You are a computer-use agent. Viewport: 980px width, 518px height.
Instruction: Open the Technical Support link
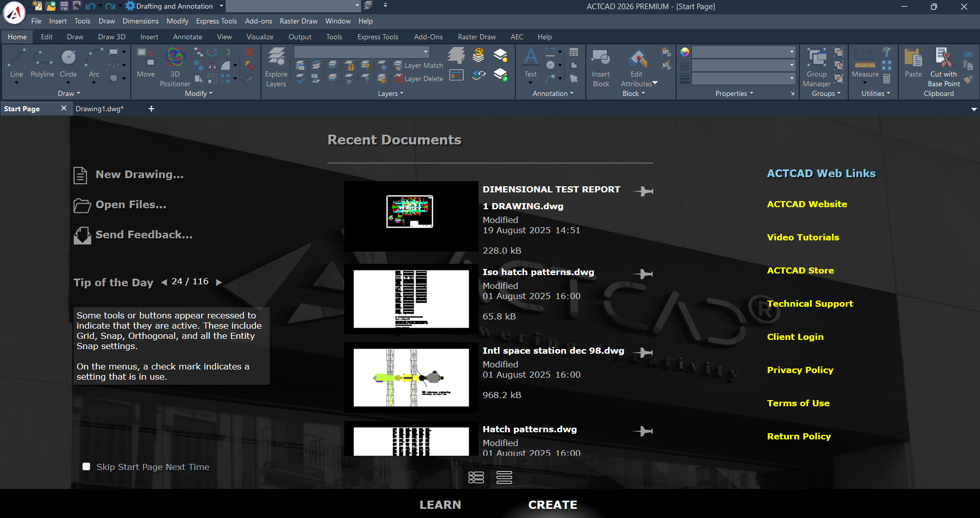[810, 304]
